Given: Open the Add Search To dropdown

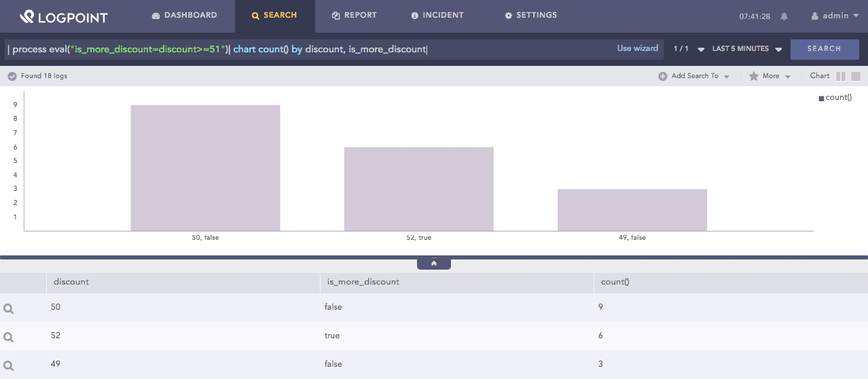Looking at the screenshot, I should pos(693,76).
